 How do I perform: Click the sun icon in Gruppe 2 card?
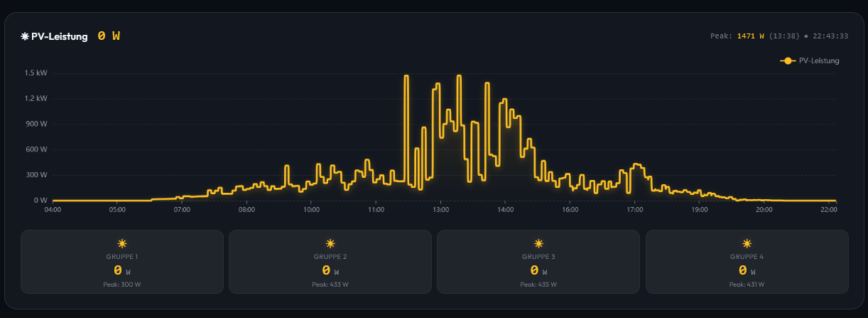(330, 243)
